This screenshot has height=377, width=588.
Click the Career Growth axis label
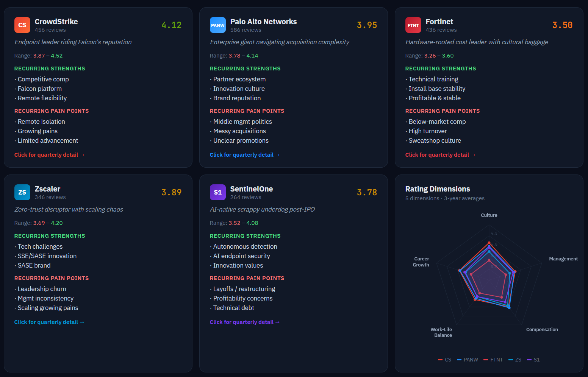pyautogui.click(x=421, y=262)
